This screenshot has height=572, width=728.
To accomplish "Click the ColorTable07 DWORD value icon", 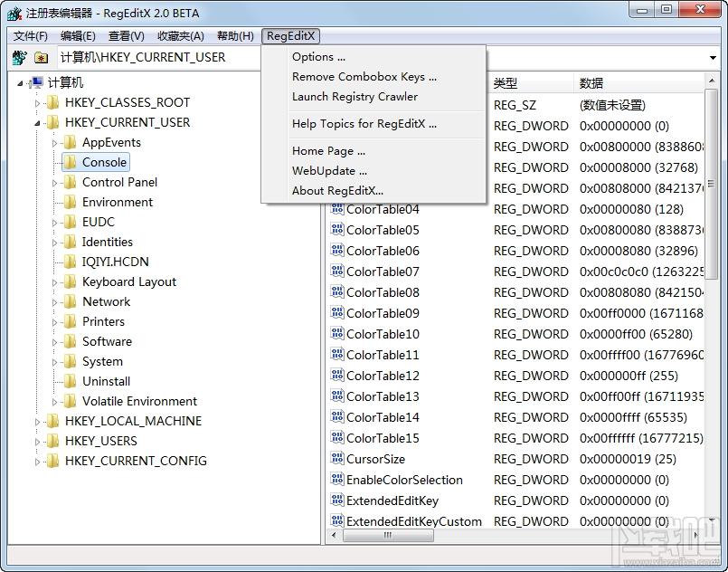I will pyautogui.click(x=337, y=272).
